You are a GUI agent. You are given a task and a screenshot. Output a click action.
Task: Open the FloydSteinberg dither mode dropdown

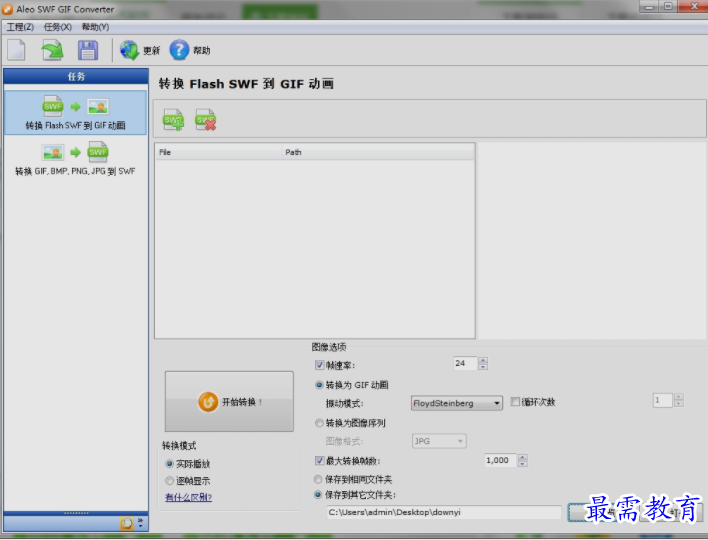tap(456, 403)
